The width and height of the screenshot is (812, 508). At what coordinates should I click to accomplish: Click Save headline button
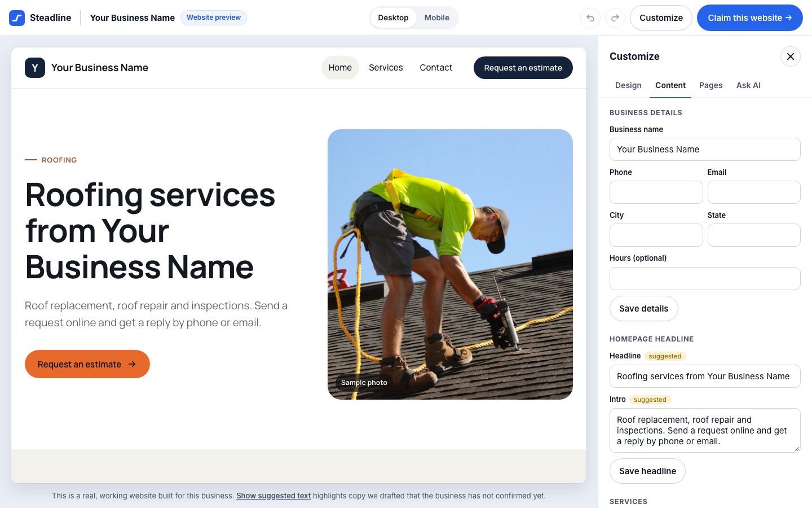pyautogui.click(x=647, y=471)
